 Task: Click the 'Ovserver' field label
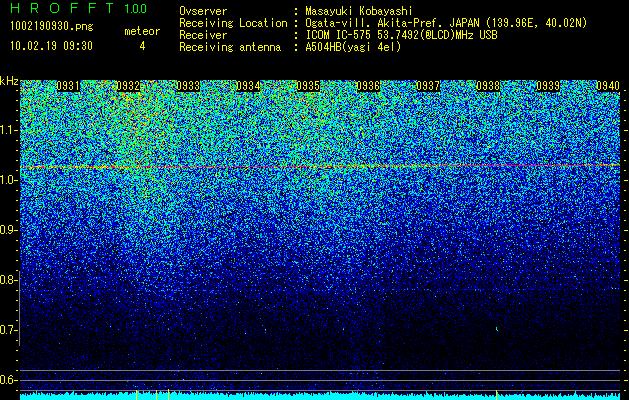click(203, 11)
